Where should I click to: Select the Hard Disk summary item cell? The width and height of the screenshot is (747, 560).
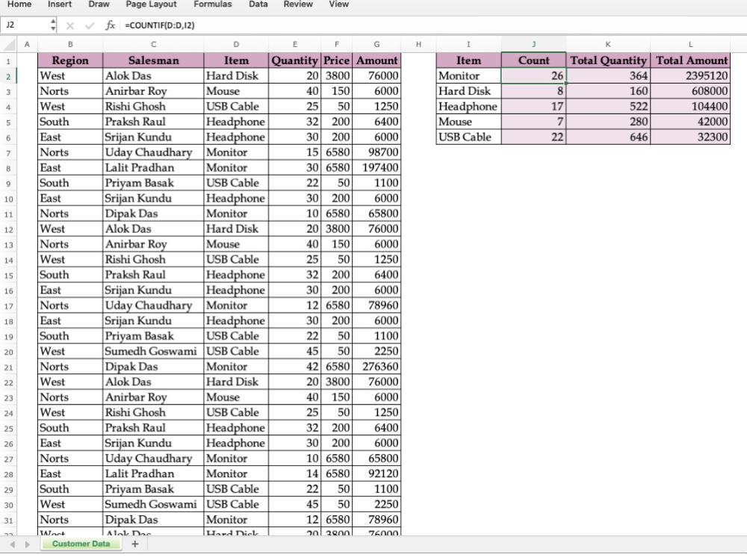click(469, 91)
